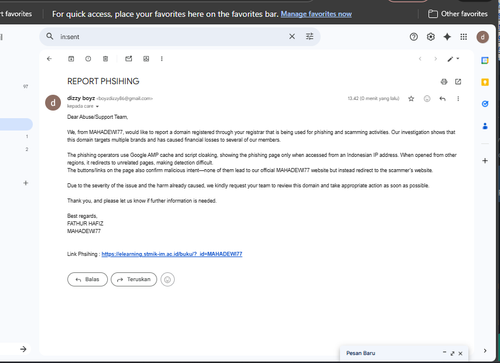Click sender name dizzy boyz
This screenshot has width=500, height=363.
click(81, 98)
